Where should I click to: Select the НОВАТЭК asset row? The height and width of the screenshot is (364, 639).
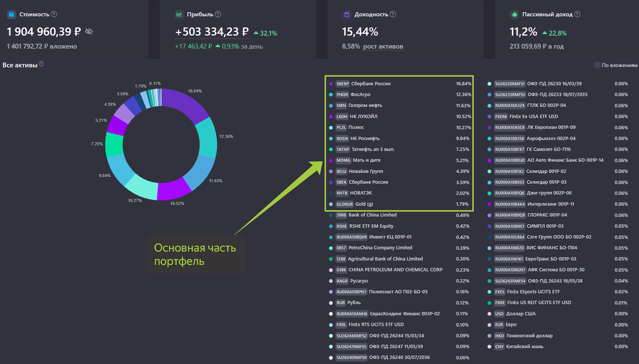[400, 193]
